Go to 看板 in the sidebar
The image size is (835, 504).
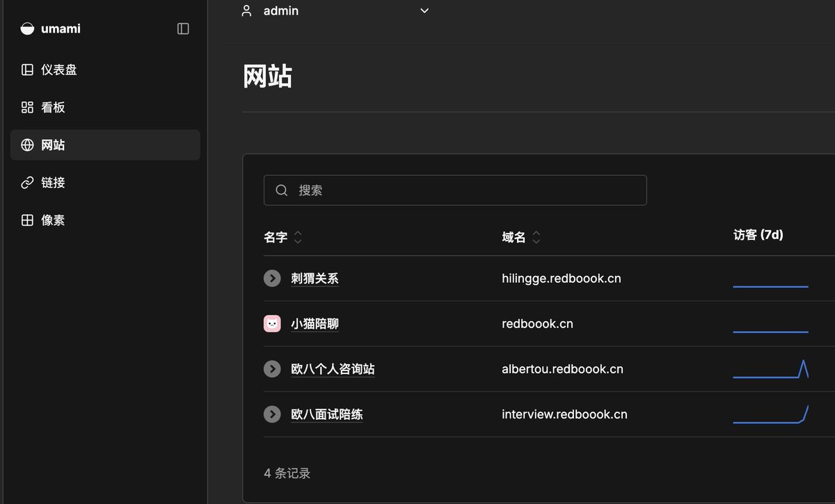tap(105, 107)
